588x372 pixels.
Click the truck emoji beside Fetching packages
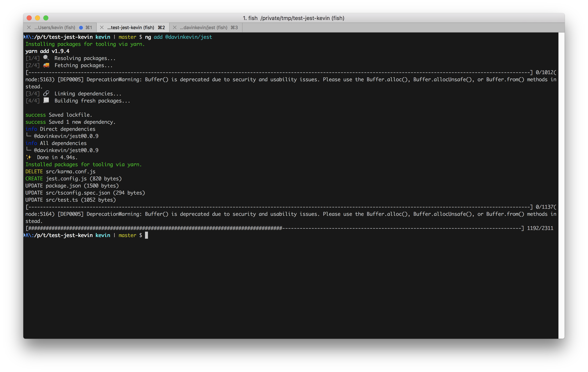pyautogui.click(x=46, y=65)
